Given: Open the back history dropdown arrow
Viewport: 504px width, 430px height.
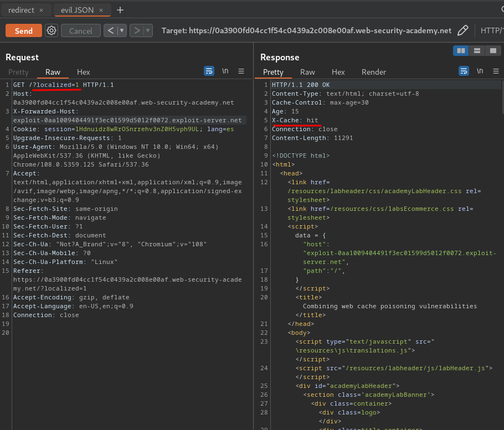Looking at the screenshot, I should click(x=122, y=31).
